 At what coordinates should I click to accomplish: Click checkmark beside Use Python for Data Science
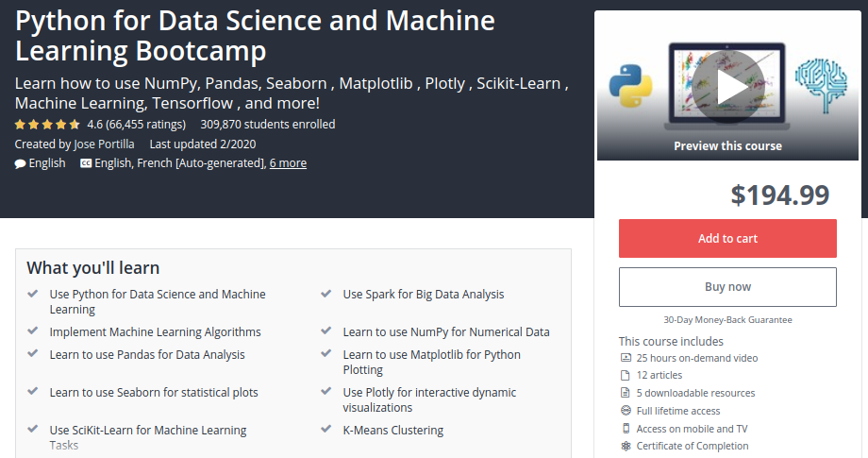[x=33, y=294]
